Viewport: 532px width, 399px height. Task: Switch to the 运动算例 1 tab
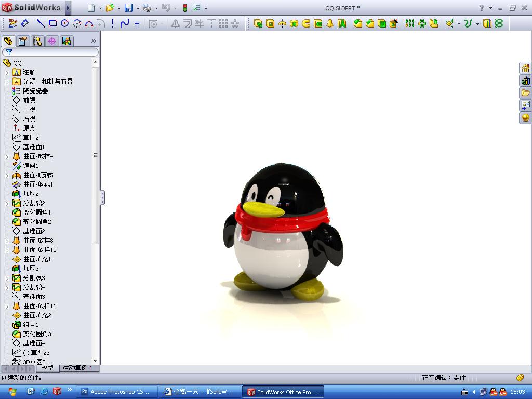[x=79, y=368]
